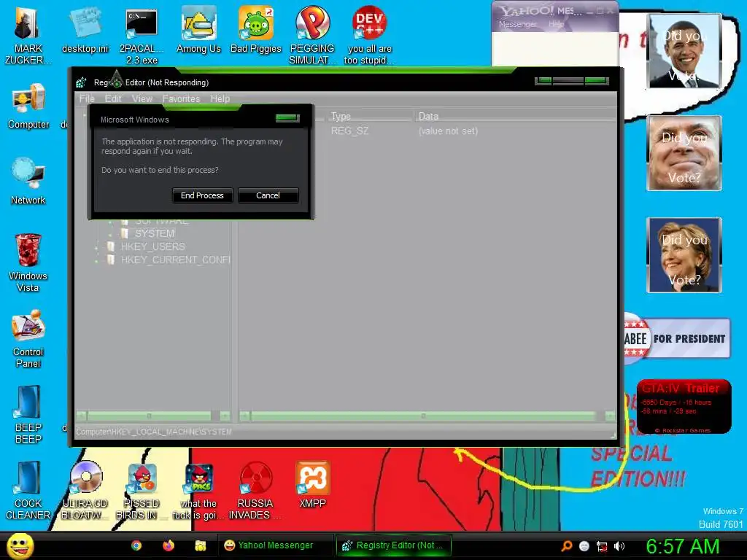Open the File menu in Registry Editor

pos(87,98)
